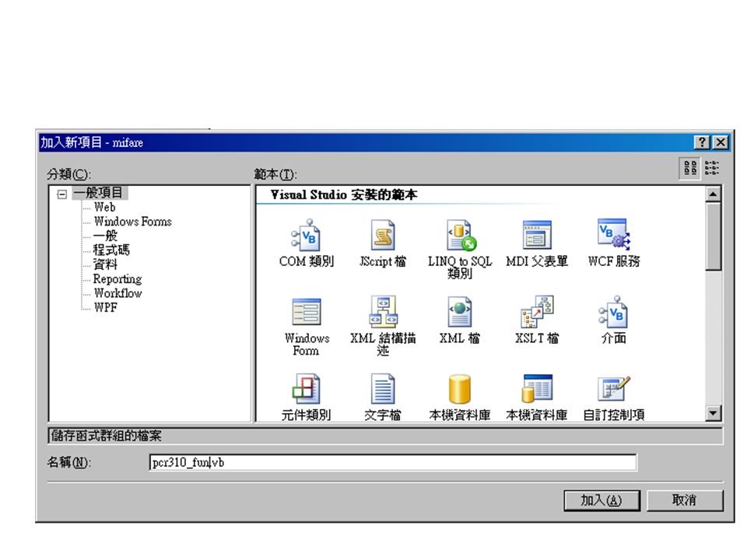Pick the XML 檔 template icon
Screen dimensions: 747x560
point(460,312)
